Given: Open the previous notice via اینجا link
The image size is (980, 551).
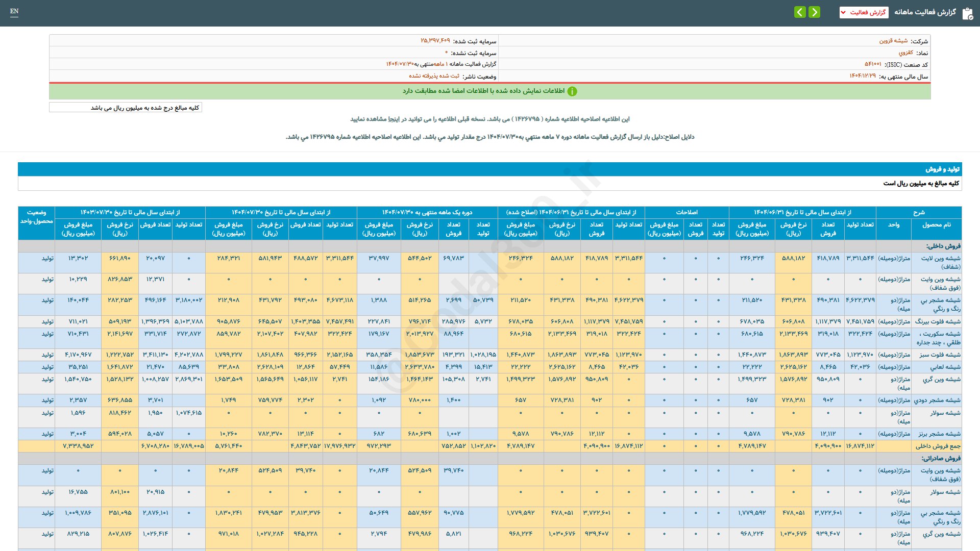Looking at the screenshot, I should 394,119.
